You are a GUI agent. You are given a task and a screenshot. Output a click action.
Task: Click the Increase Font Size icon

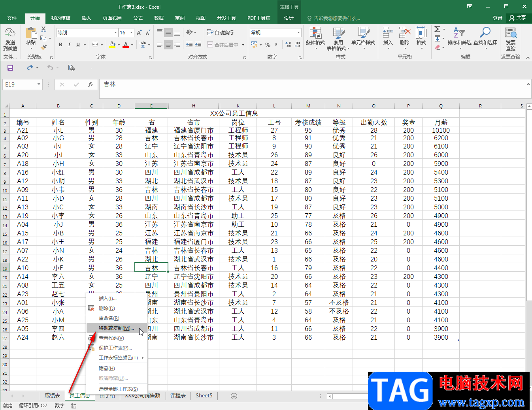(139, 33)
